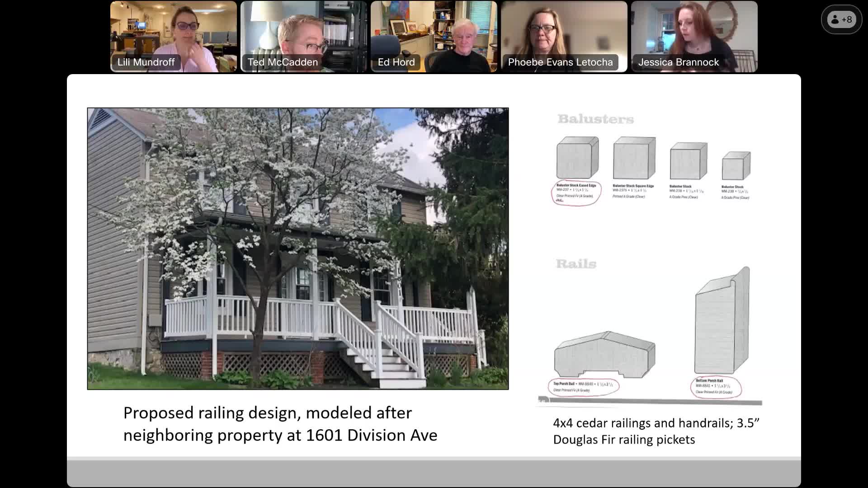The image size is (868, 488).
Task: Open Phoebe Evans Letocha's highlighted video tile
Action: coord(564,32)
